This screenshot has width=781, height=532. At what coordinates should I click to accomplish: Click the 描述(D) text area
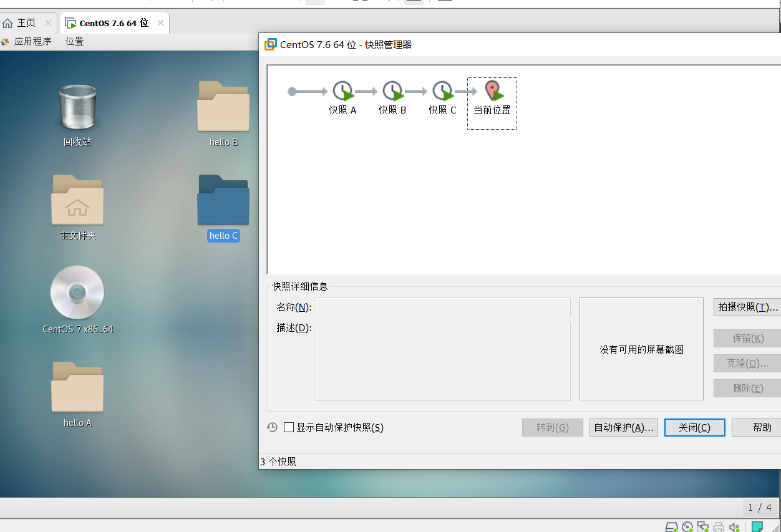point(443,361)
